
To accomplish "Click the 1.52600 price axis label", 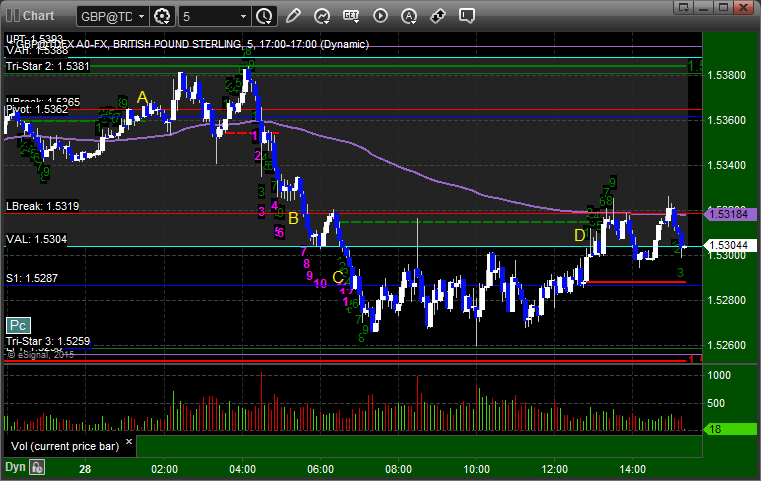I will click(x=727, y=346).
